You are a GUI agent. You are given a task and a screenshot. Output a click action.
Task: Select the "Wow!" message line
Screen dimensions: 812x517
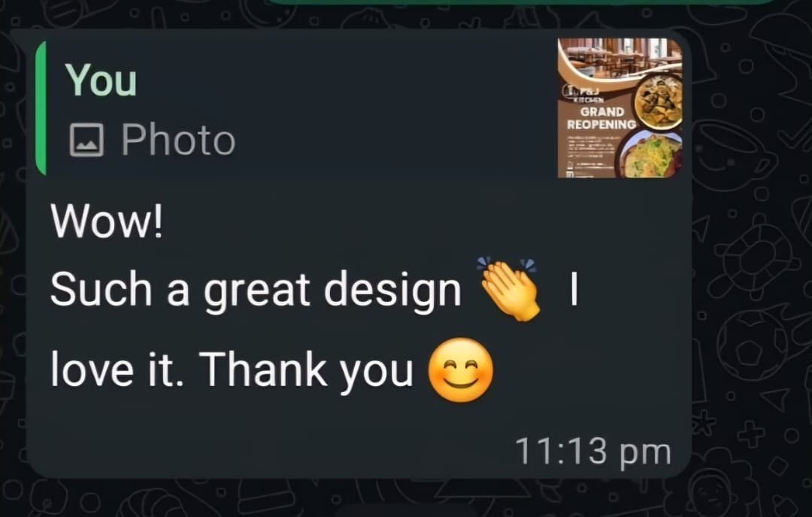coord(107,221)
